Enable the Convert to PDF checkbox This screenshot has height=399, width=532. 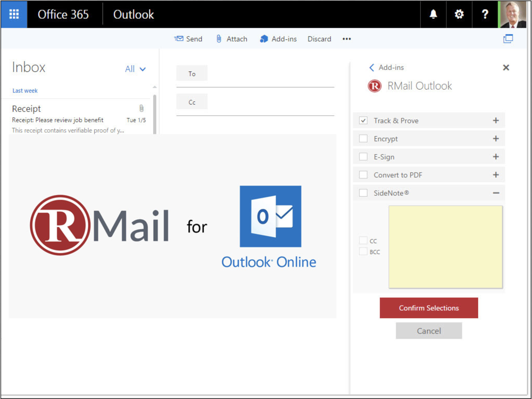pyautogui.click(x=363, y=175)
